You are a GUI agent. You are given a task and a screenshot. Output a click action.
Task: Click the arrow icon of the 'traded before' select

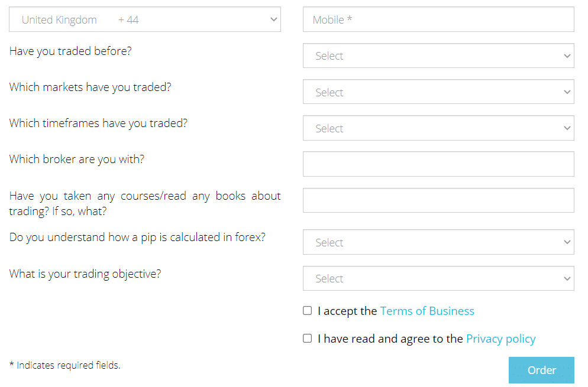[x=567, y=56]
